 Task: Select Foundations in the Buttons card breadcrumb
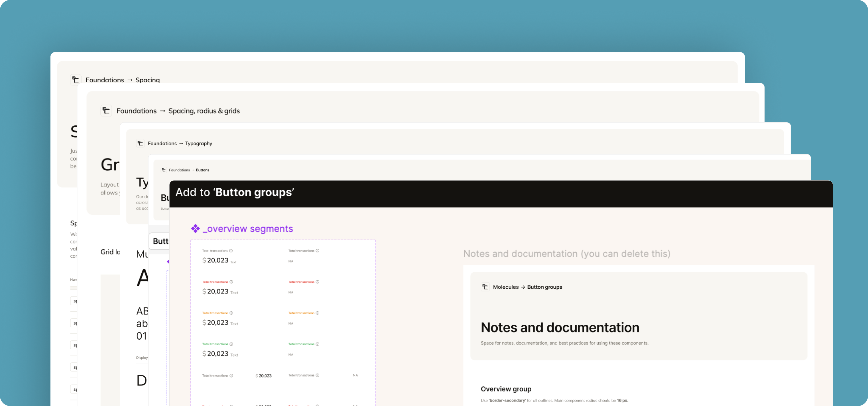click(179, 170)
